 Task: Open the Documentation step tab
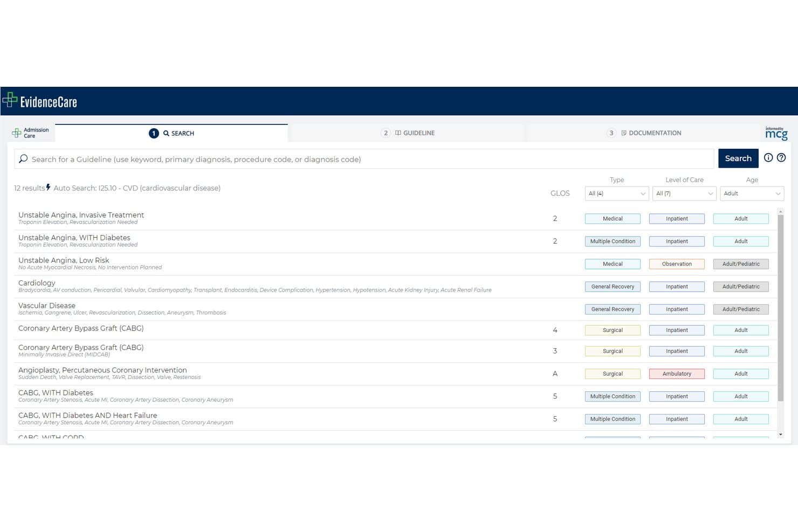(644, 133)
